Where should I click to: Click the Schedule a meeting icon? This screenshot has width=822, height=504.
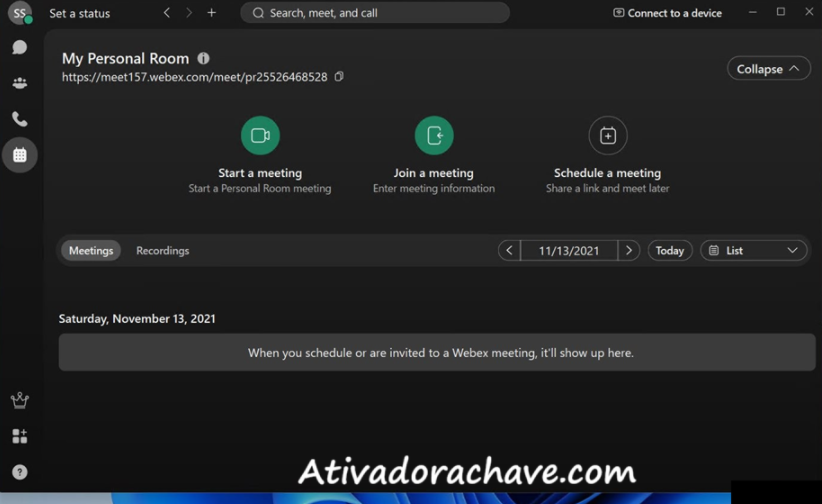tap(608, 135)
